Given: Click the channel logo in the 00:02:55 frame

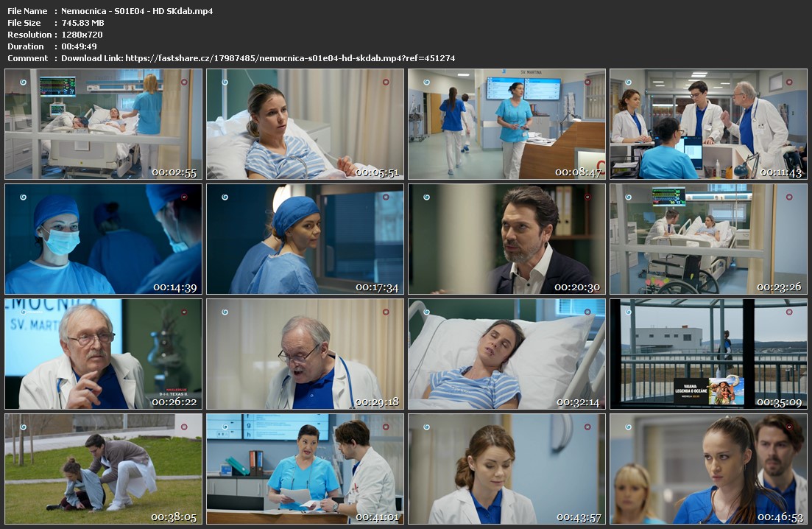Looking at the screenshot, I should pyautogui.click(x=23, y=82).
